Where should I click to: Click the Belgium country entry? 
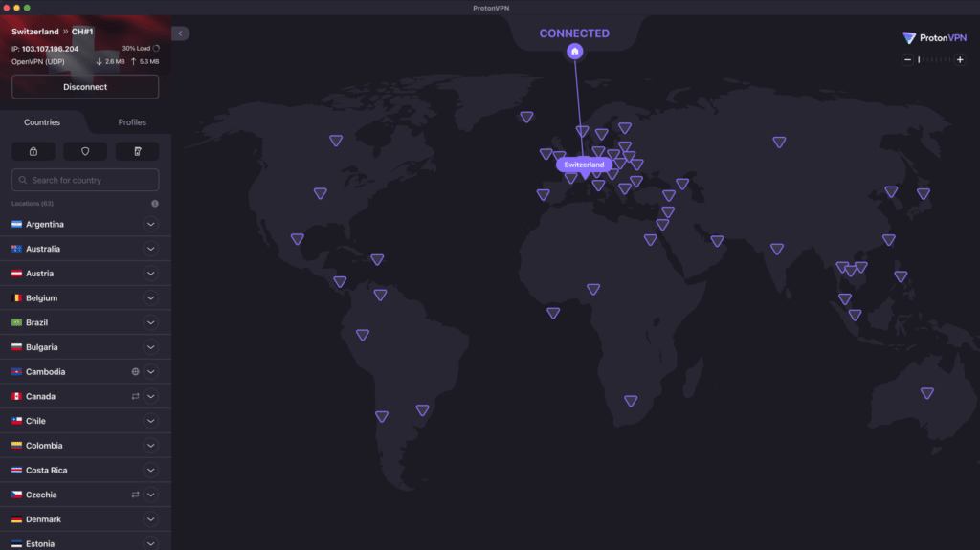42,298
